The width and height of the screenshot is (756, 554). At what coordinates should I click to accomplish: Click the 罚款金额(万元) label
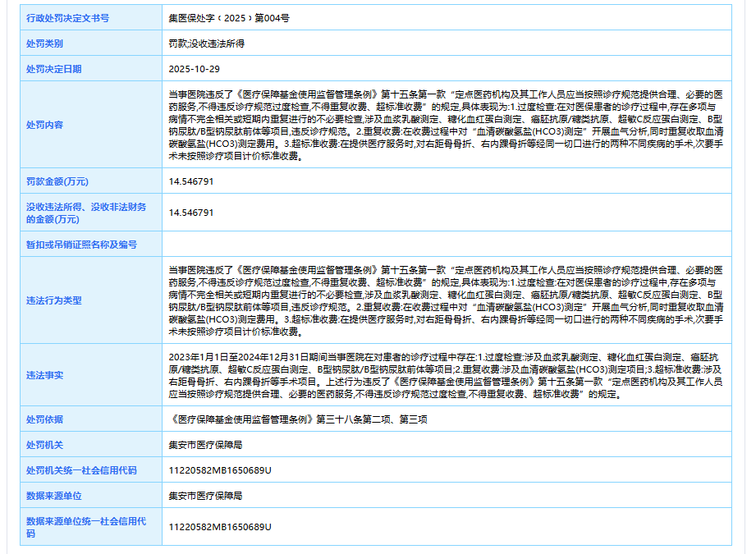tap(57, 181)
